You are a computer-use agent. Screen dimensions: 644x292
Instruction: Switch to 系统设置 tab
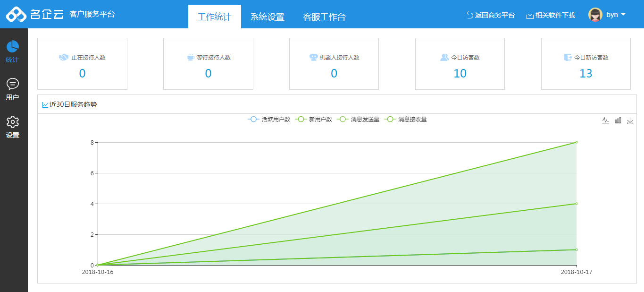point(267,17)
